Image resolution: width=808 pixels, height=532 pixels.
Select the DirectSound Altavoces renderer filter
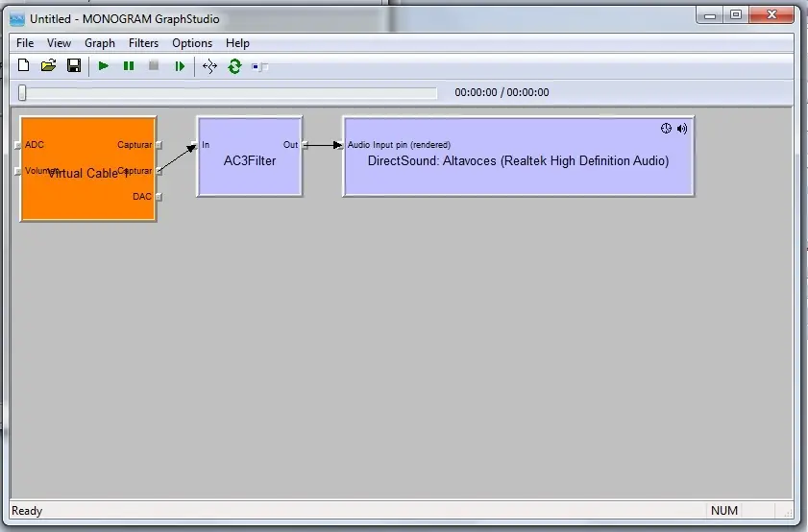pyautogui.click(x=519, y=157)
